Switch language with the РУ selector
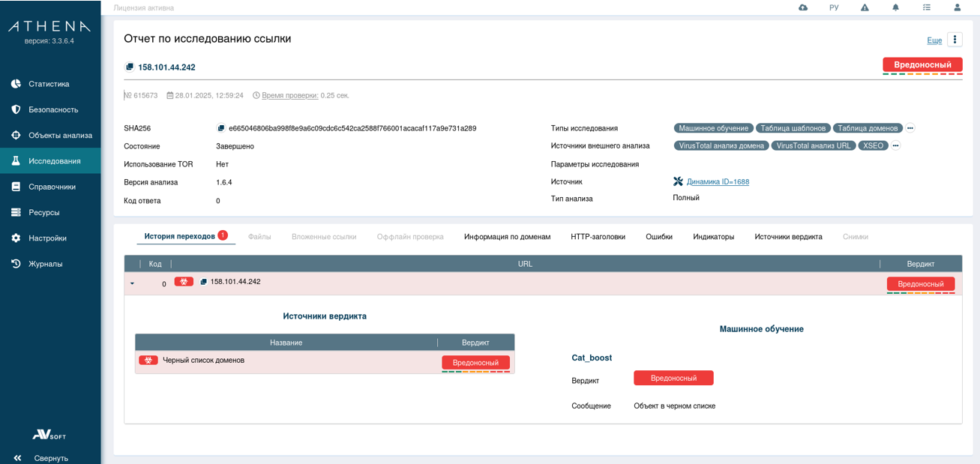Viewport: 980px width, 464px height. [834, 7]
